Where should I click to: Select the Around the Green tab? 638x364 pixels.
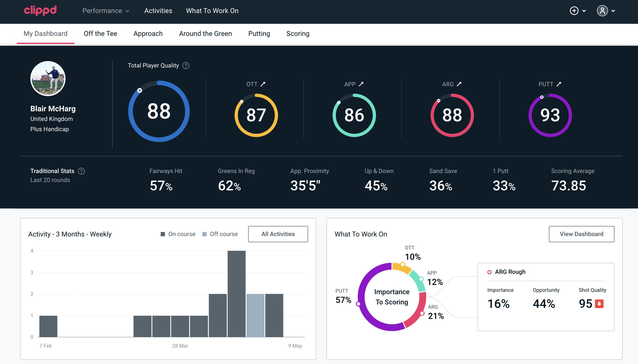pyautogui.click(x=205, y=33)
